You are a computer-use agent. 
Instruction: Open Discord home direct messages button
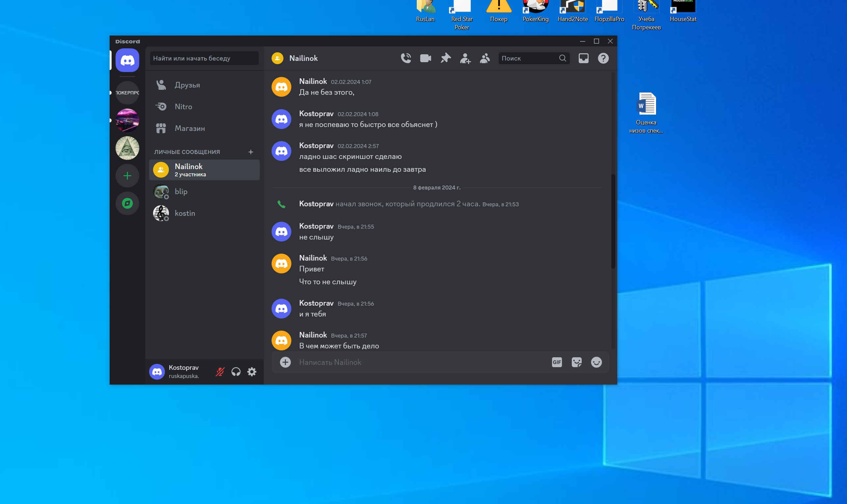pyautogui.click(x=127, y=61)
